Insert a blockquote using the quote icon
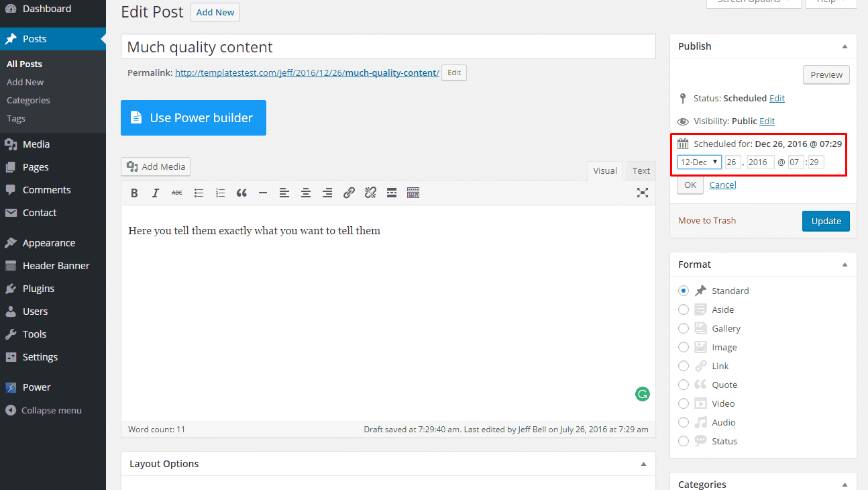868x490 pixels. pyautogui.click(x=241, y=193)
